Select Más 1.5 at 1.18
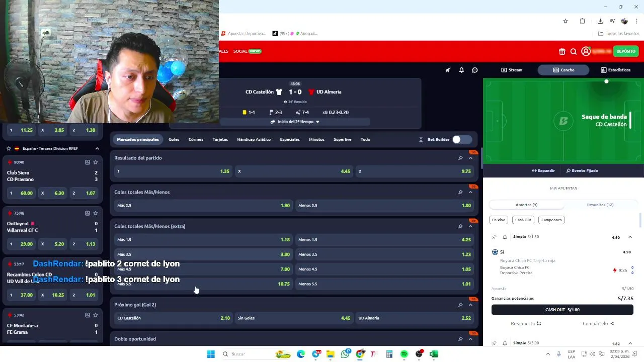Image resolution: width=644 pixels, height=362 pixels. click(x=203, y=240)
